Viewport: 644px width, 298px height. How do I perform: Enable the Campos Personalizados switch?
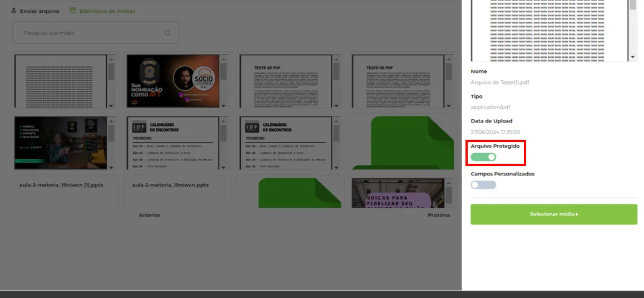[483, 185]
